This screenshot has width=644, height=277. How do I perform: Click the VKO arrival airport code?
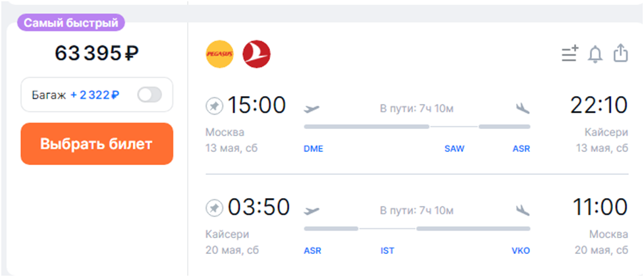pyautogui.click(x=520, y=251)
